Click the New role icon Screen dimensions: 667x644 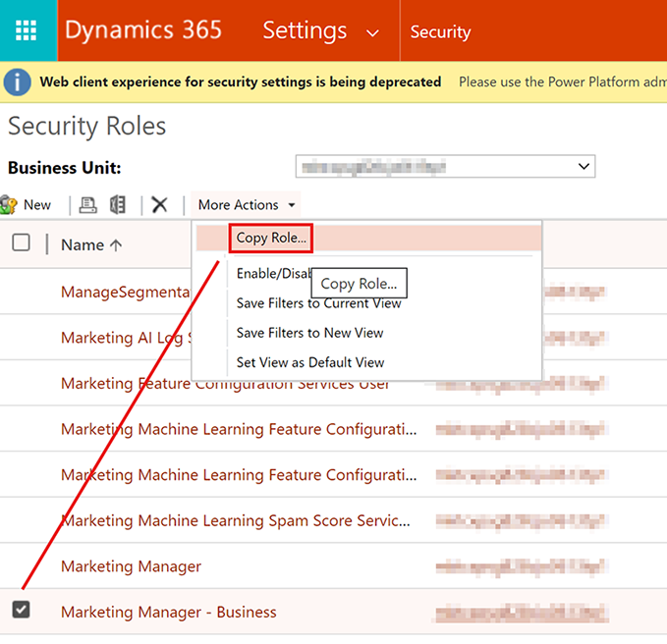click(x=10, y=205)
